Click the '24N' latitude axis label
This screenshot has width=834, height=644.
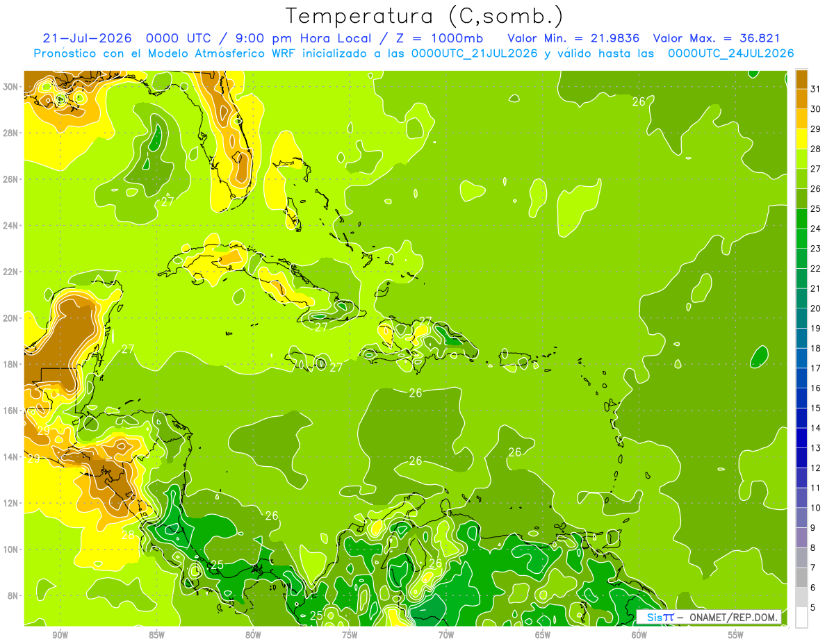coord(11,226)
